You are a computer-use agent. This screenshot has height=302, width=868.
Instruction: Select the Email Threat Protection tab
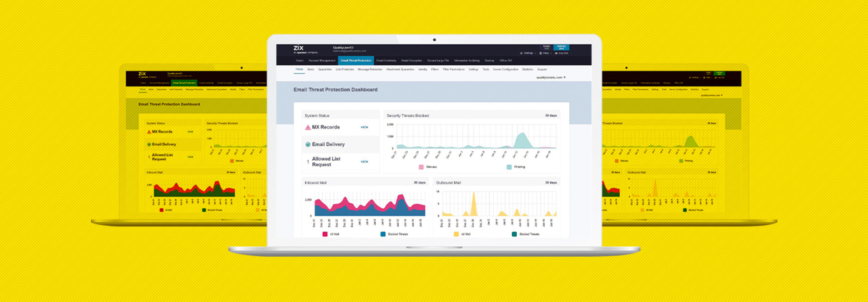[x=356, y=60]
